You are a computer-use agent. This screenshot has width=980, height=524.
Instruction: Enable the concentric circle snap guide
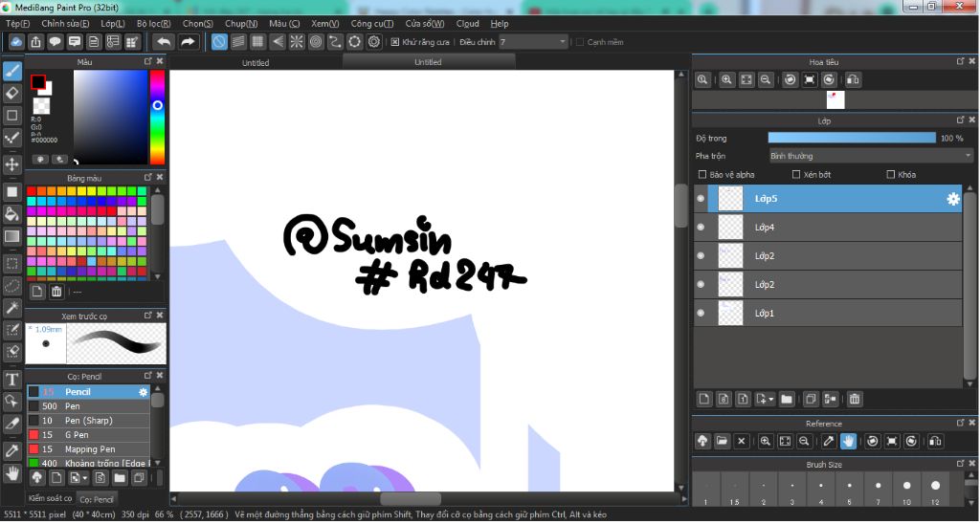point(316,42)
